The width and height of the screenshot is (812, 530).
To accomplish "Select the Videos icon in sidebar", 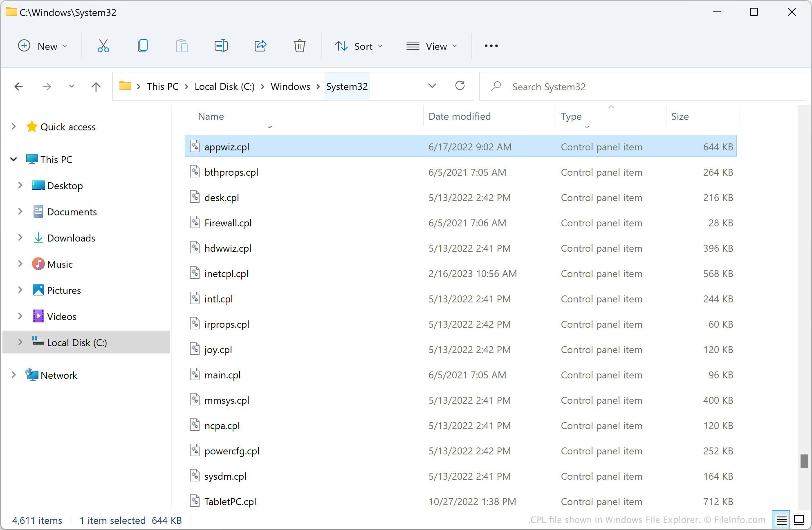I will pos(38,316).
